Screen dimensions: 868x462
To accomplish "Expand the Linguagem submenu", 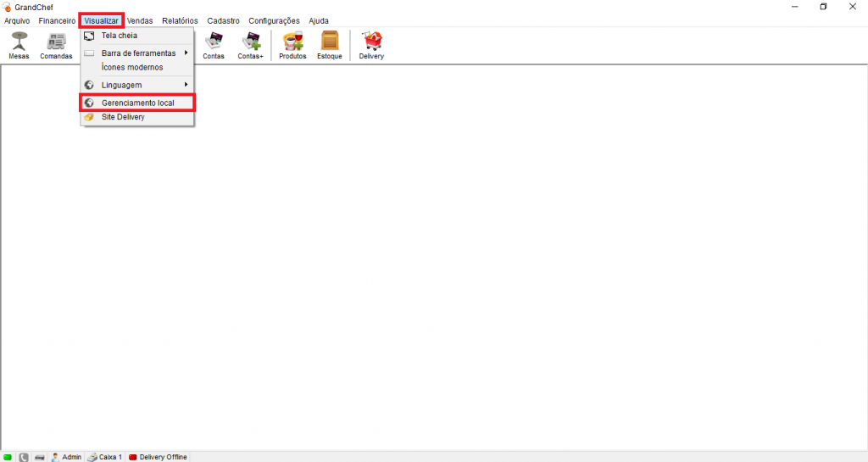I will click(122, 85).
